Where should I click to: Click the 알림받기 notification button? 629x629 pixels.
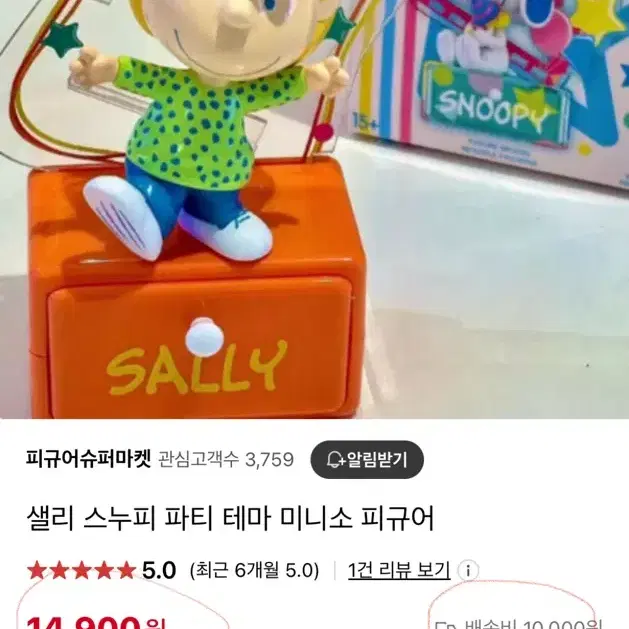coord(367,459)
